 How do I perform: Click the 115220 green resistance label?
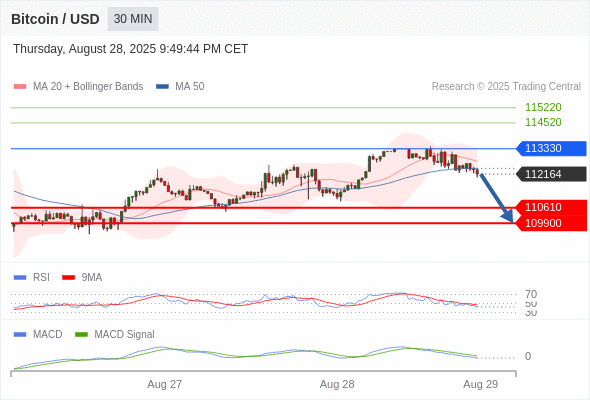543,107
